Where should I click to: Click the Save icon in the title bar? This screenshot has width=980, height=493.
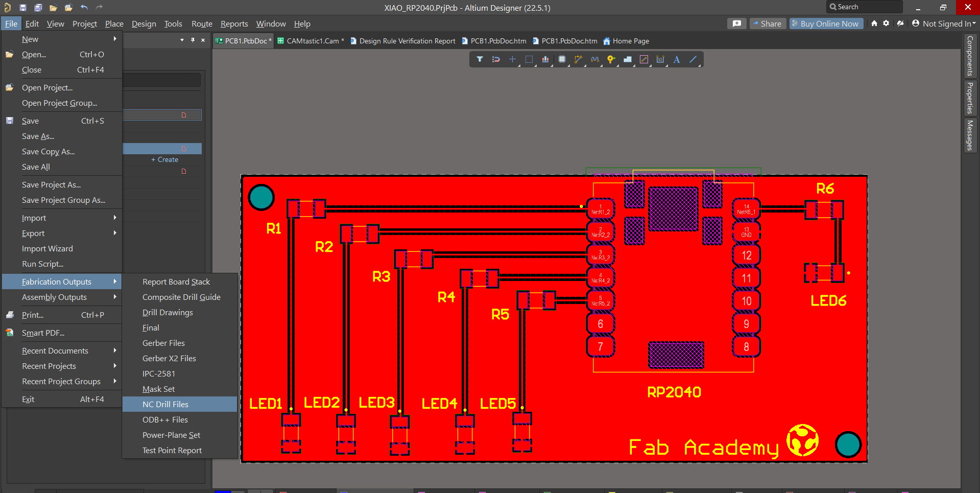coord(23,8)
